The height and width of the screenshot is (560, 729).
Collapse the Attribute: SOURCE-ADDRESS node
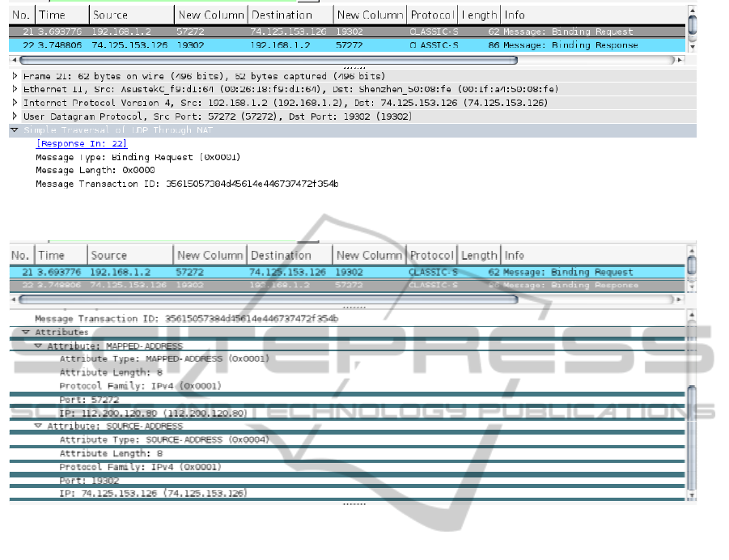click(x=38, y=426)
